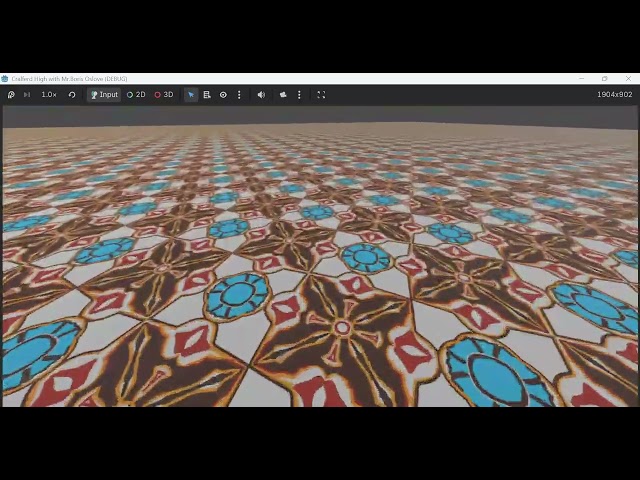Open the 1.0× game speed dropdown

pyautogui.click(x=49, y=95)
